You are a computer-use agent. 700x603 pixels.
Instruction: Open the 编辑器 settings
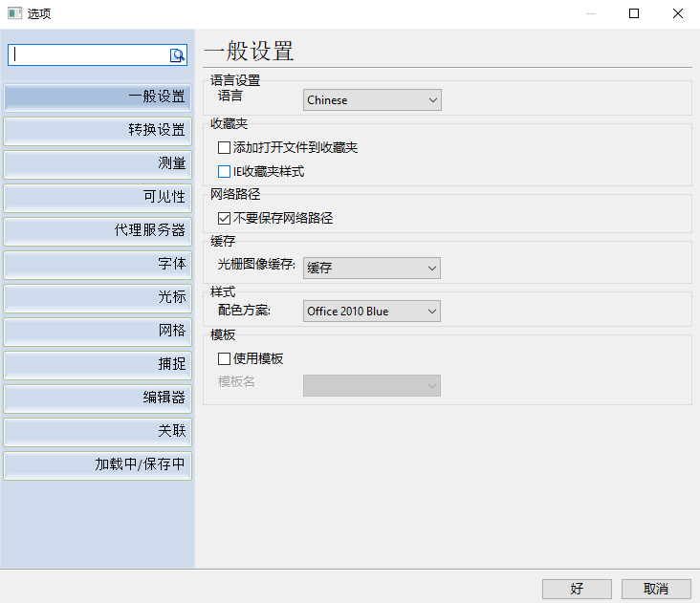pyautogui.click(x=98, y=398)
